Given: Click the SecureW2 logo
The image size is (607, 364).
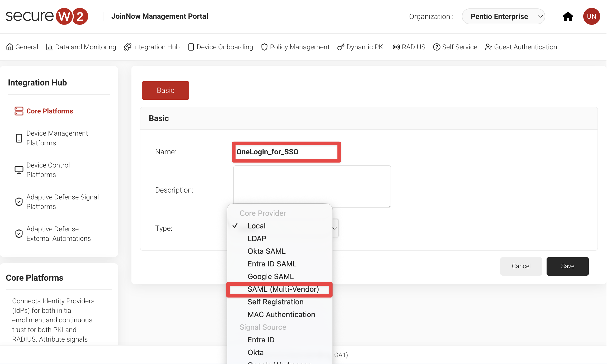Looking at the screenshot, I should pos(47,16).
